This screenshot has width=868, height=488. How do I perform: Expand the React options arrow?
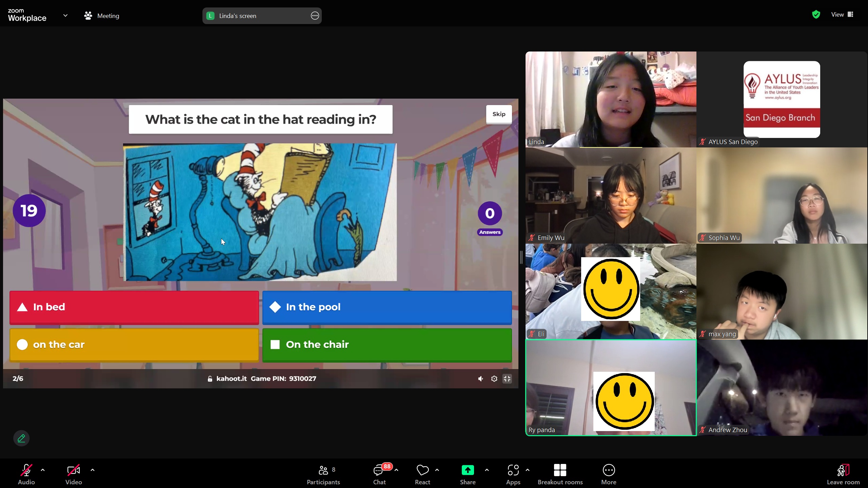tap(437, 470)
